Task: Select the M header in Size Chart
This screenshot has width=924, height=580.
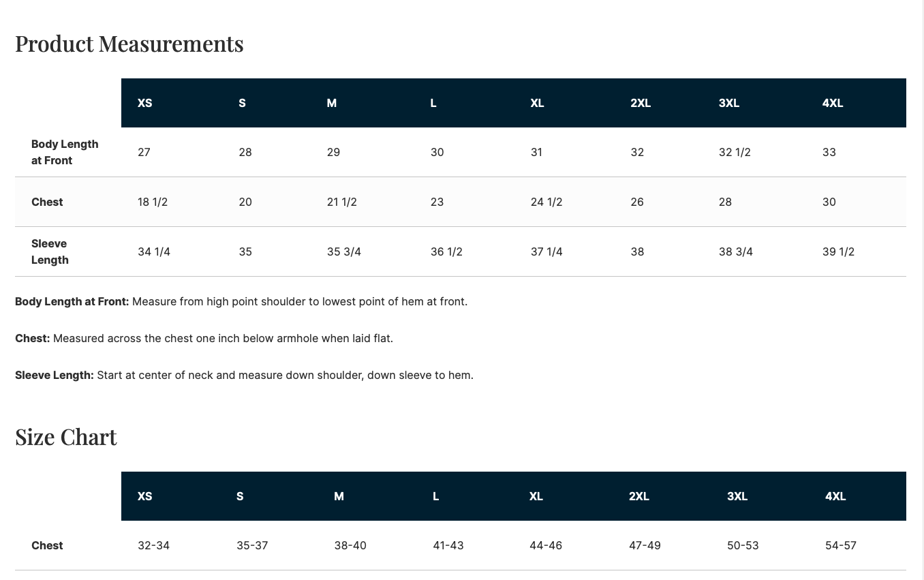Action: click(x=339, y=496)
